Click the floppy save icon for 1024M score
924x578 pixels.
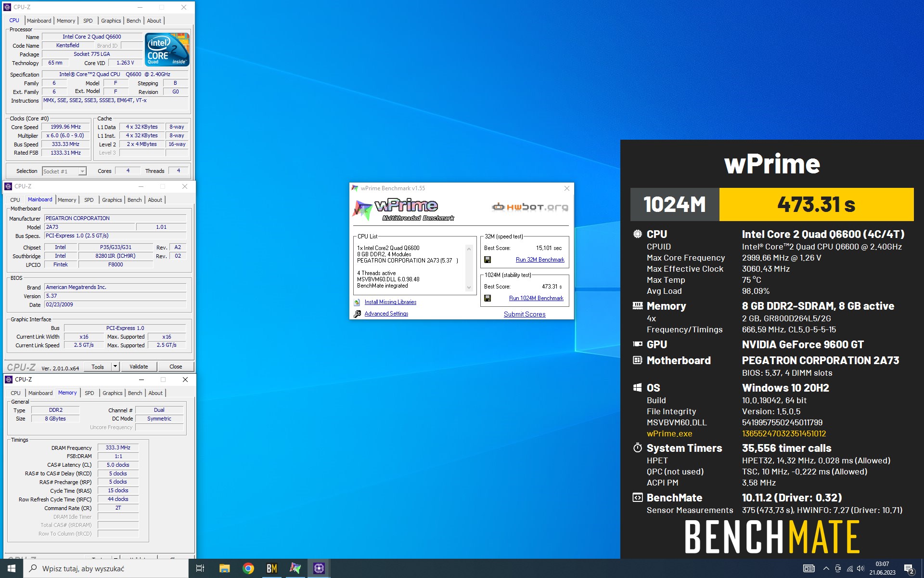[488, 298]
